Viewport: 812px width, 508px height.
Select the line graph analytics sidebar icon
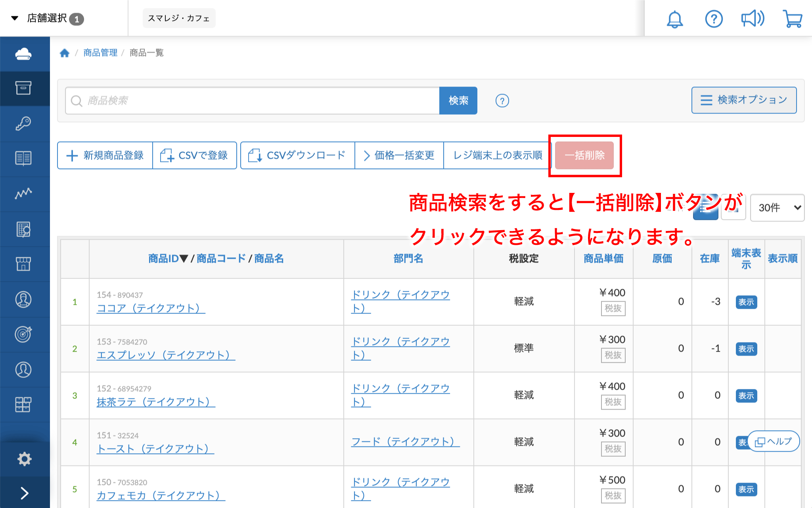tap(24, 194)
